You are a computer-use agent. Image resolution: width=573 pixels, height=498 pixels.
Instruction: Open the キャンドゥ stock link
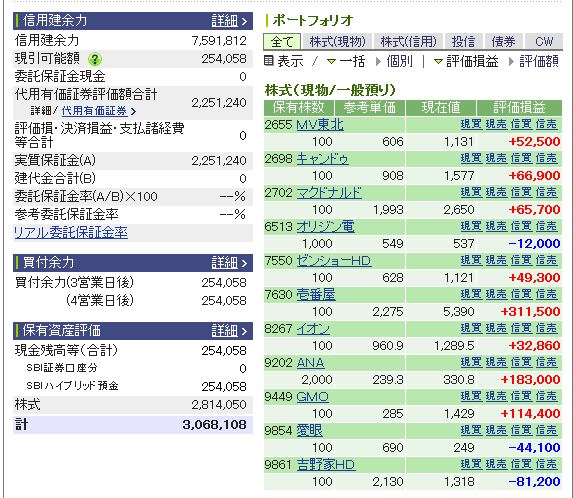click(x=322, y=159)
